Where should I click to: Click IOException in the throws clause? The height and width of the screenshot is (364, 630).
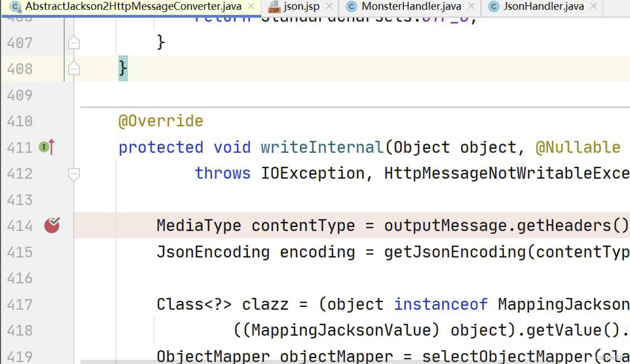coord(312,173)
